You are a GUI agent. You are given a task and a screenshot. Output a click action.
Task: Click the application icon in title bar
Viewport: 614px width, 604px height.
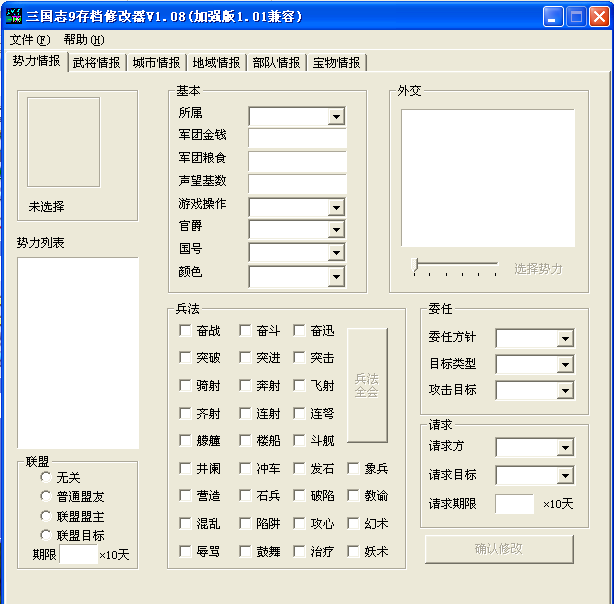pyautogui.click(x=14, y=16)
